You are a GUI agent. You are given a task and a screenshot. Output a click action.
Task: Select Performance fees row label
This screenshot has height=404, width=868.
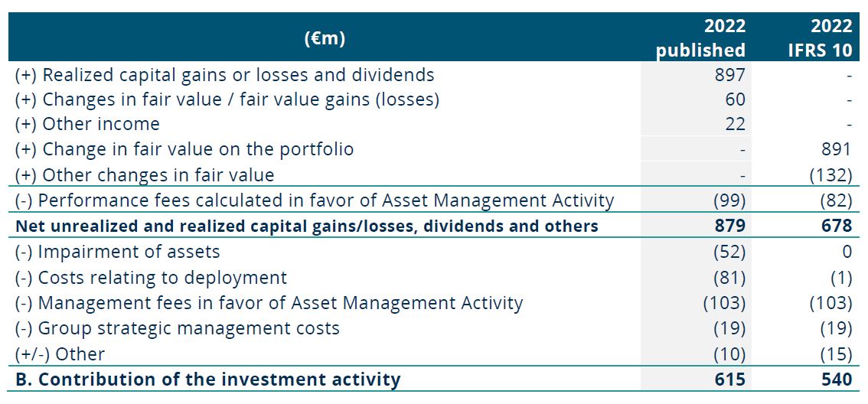pyautogui.click(x=315, y=200)
